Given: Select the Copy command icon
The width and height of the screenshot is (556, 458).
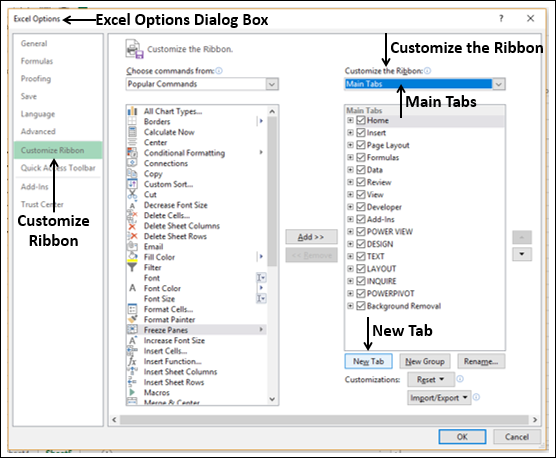Looking at the screenshot, I should pos(132,174).
